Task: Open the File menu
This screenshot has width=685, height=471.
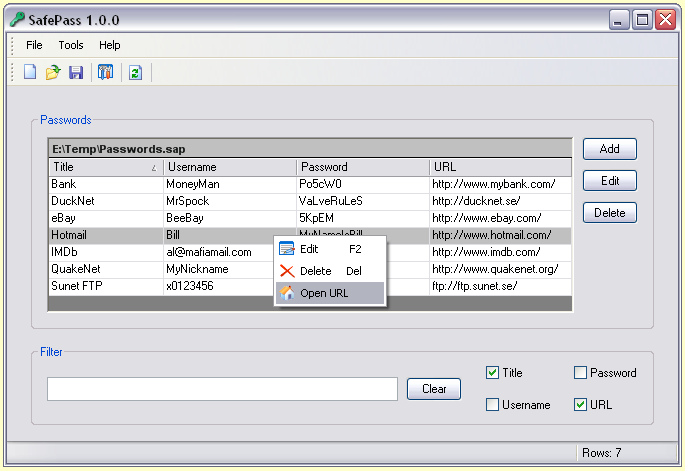Action: point(34,45)
